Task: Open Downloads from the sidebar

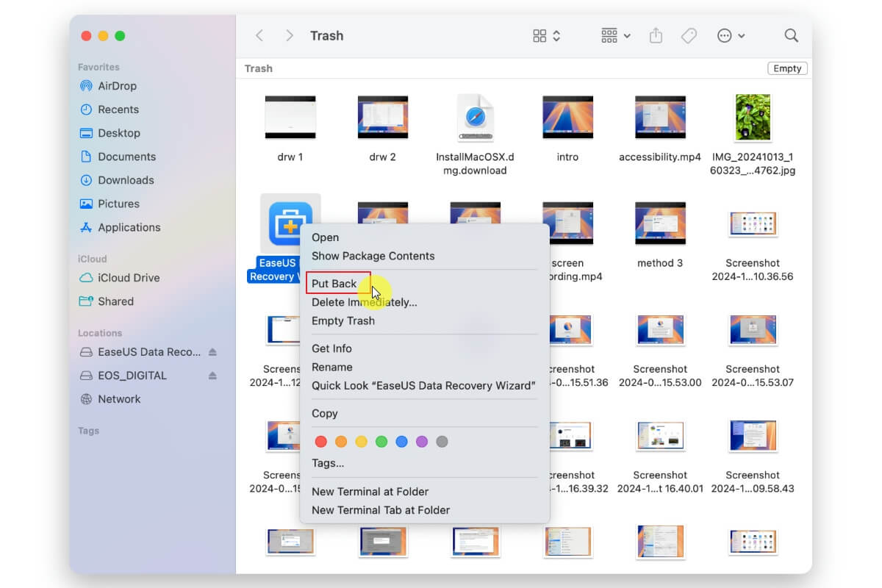Action: [x=126, y=180]
